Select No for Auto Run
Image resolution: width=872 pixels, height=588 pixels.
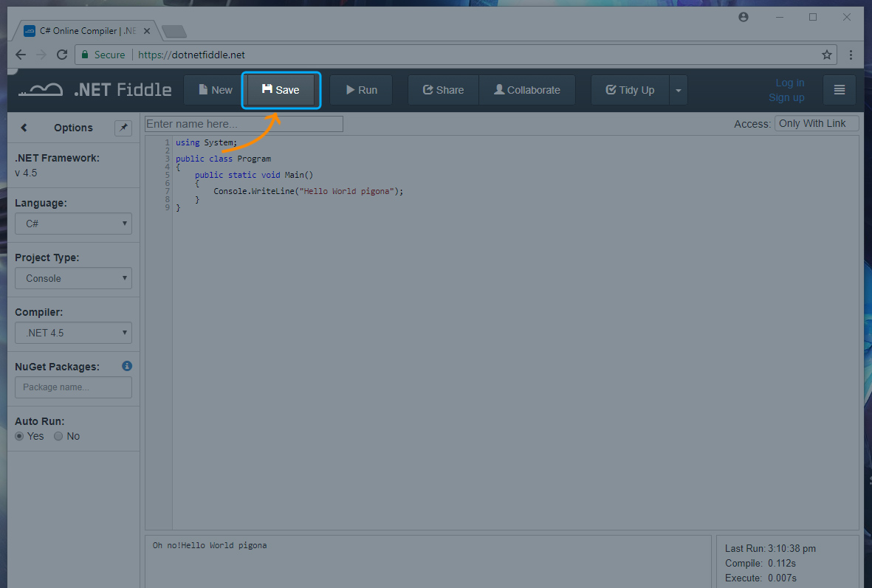pos(58,436)
